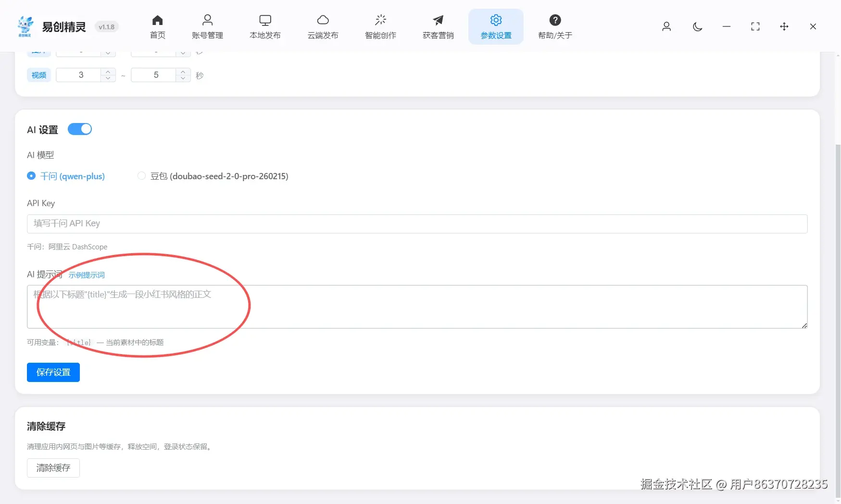Click the API Key label

41,203
